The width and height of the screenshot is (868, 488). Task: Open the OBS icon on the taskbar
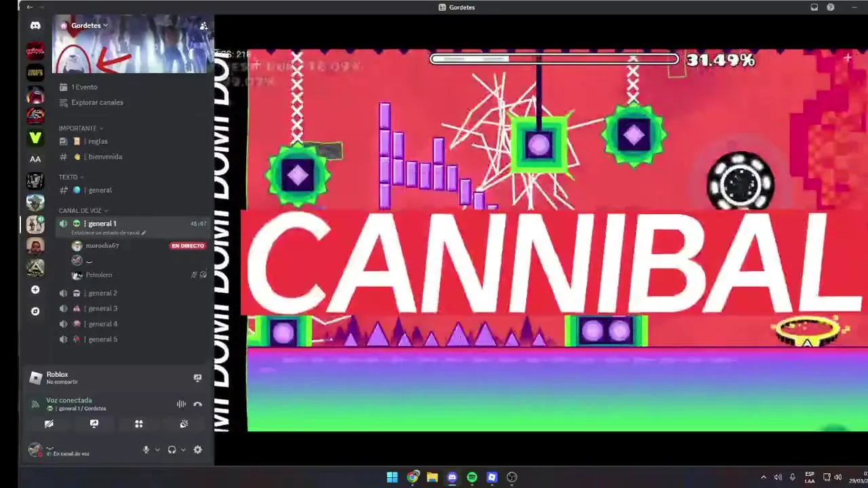point(512,477)
